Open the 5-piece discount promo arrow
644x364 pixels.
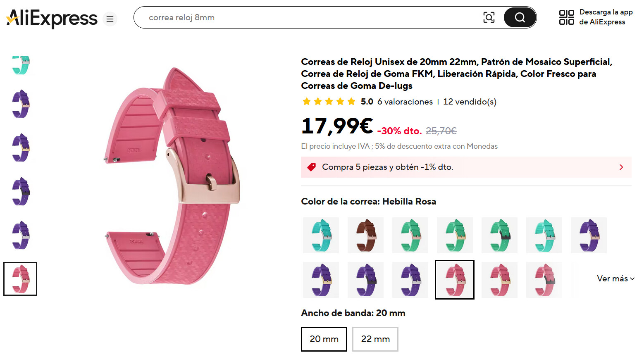[x=621, y=167]
